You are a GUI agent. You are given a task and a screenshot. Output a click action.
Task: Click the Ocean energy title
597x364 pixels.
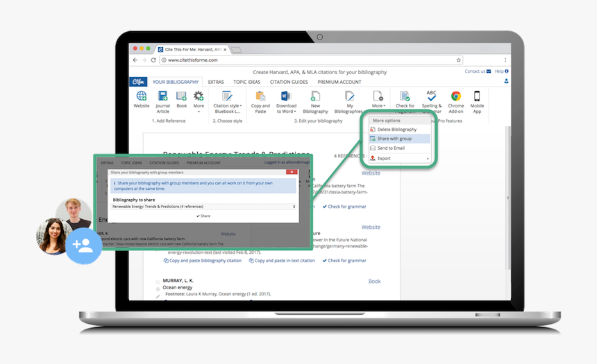coord(178,287)
